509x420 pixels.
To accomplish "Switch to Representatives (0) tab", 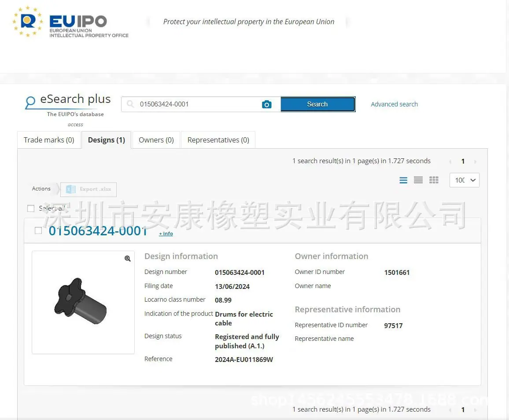I will tap(218, 140).
